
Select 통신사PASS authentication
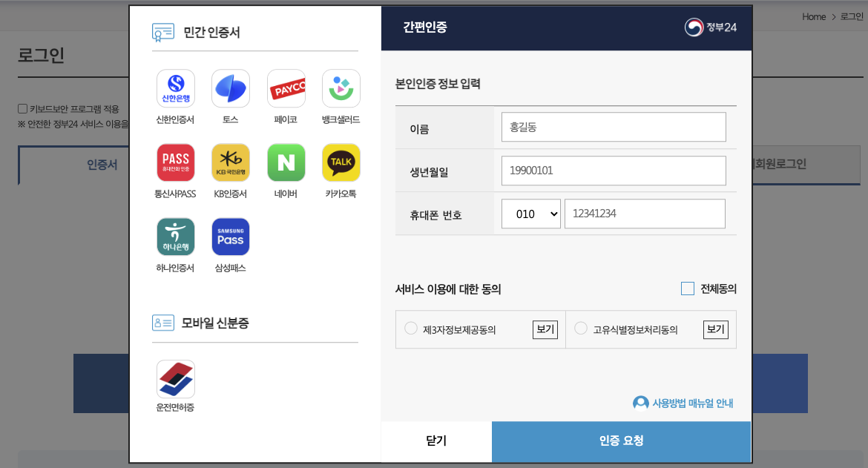tap(175, 162)
